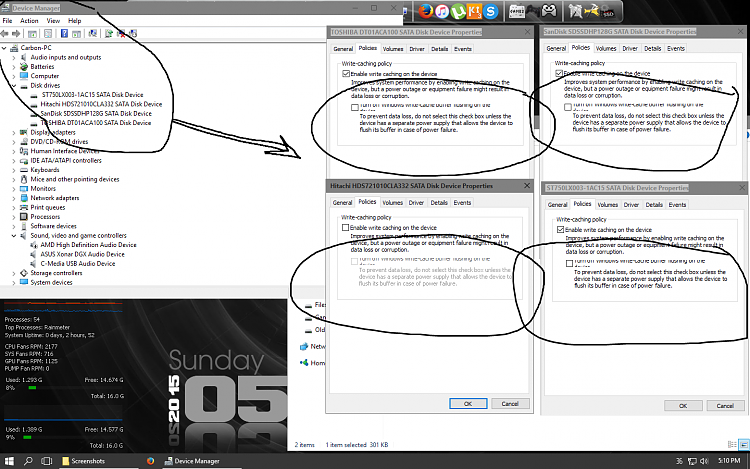Screen dimensions: 750x469
Task: Expand Audio inputs and outputs
Action: 14,57
